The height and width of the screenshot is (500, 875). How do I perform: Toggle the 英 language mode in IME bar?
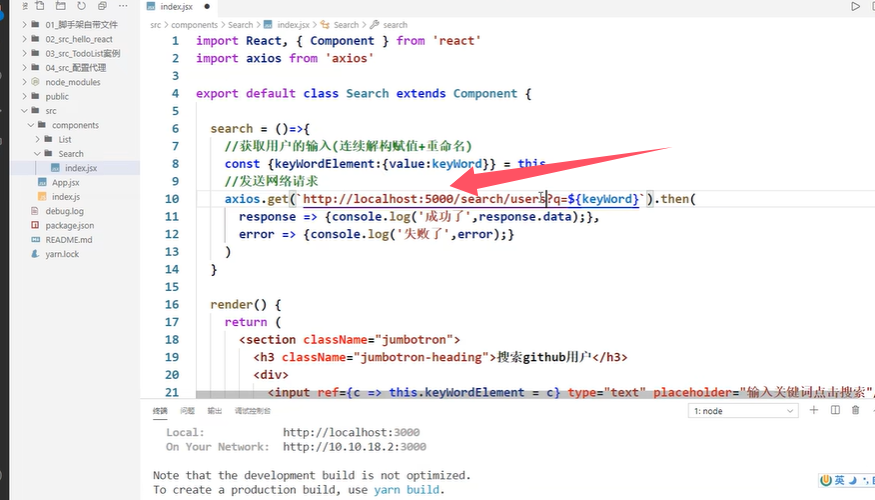tap(839, 480)
